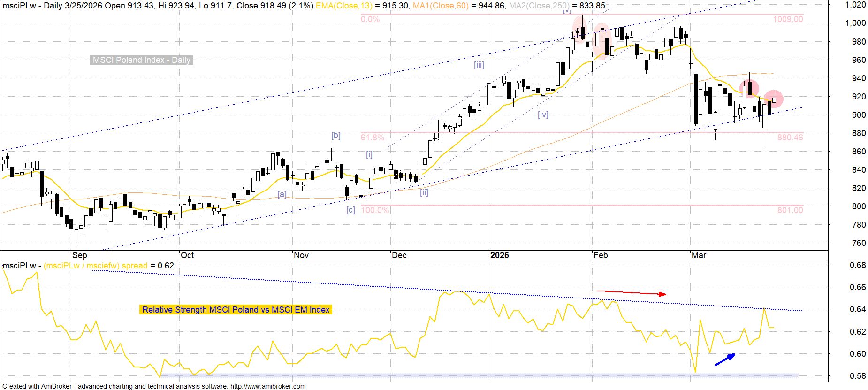Click the 1009.00 Fibonacci price label

788,19
